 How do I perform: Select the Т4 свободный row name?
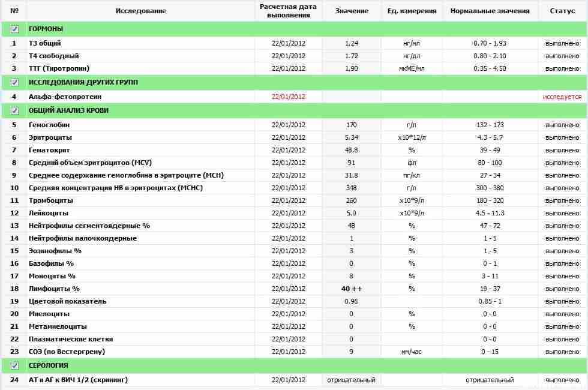[x=53, y=56]
